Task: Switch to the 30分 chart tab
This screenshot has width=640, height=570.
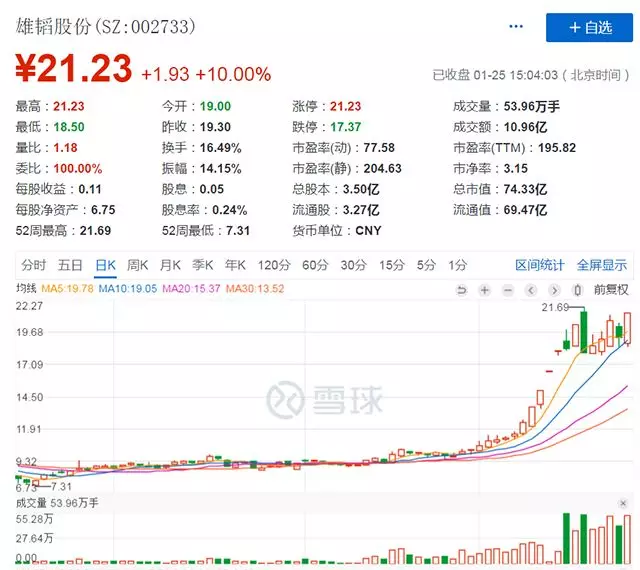Action: (x=353, y=265)
